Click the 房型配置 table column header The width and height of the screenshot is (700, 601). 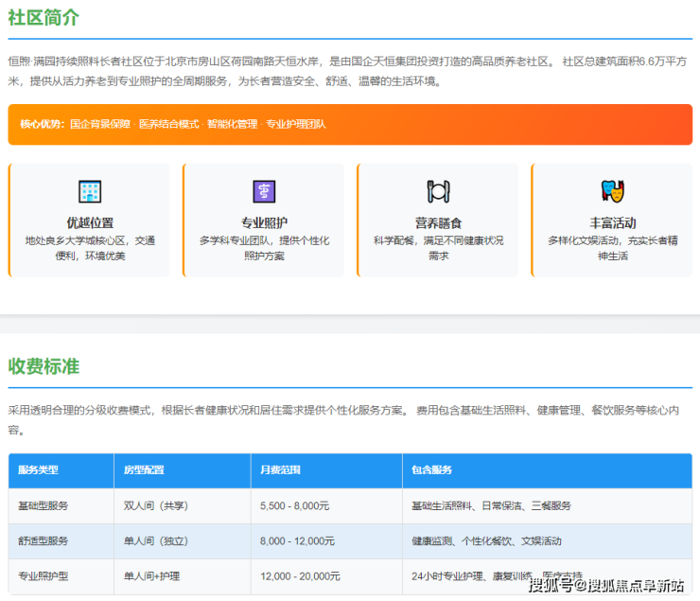tap(144, 470)
